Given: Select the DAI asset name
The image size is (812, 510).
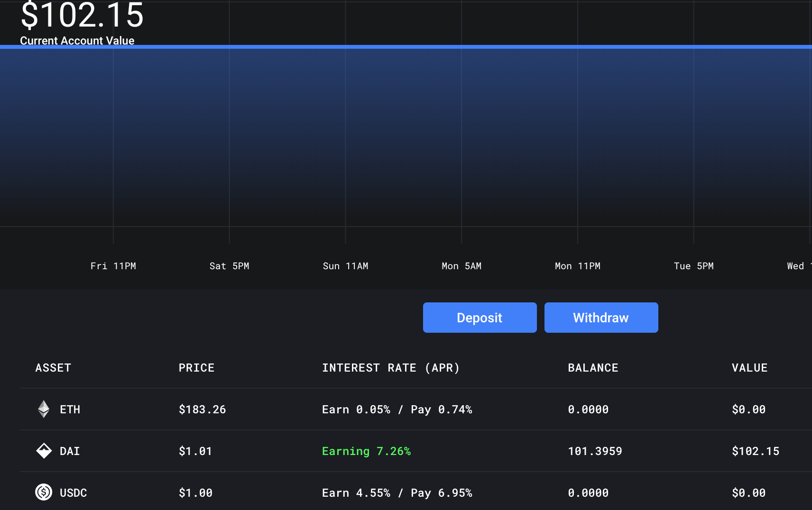Looking at the screenshot, I should point(70,451).
